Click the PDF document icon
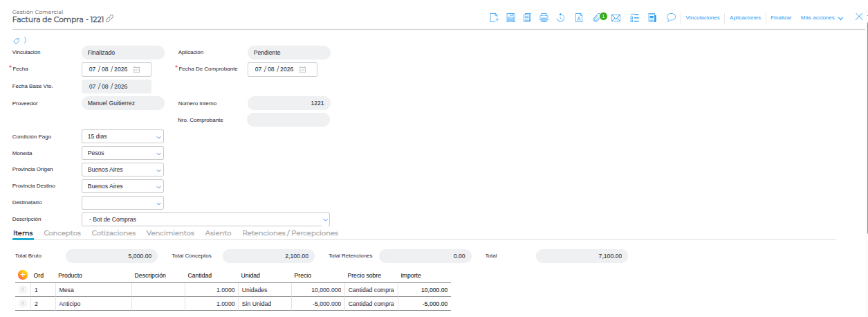 [x=578, y=18]
